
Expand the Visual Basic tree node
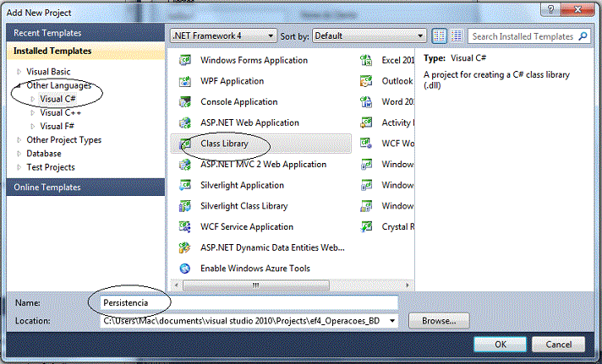pos(19,72)
